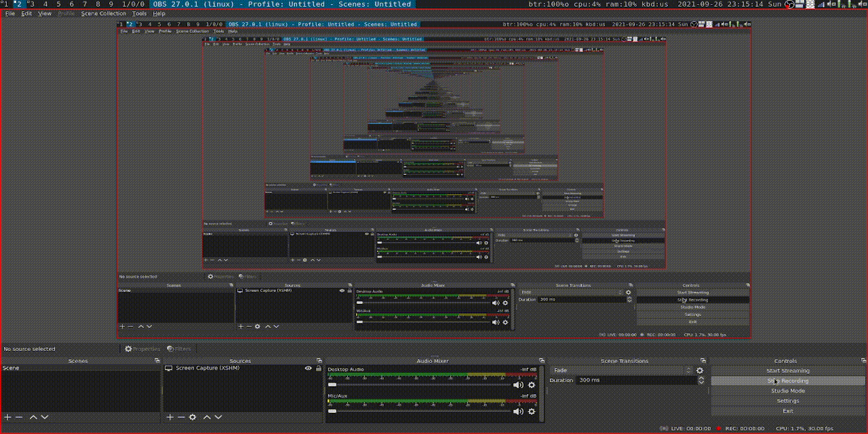Move scene up in the Scenes list
Screen dimensions: 868x434
33,417
